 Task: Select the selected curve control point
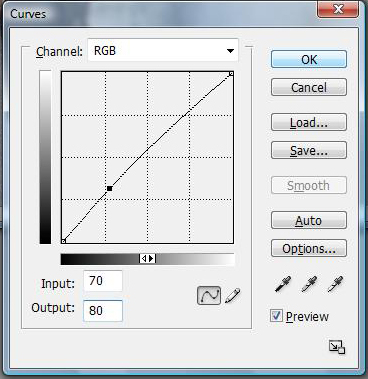tap(109, 189)
